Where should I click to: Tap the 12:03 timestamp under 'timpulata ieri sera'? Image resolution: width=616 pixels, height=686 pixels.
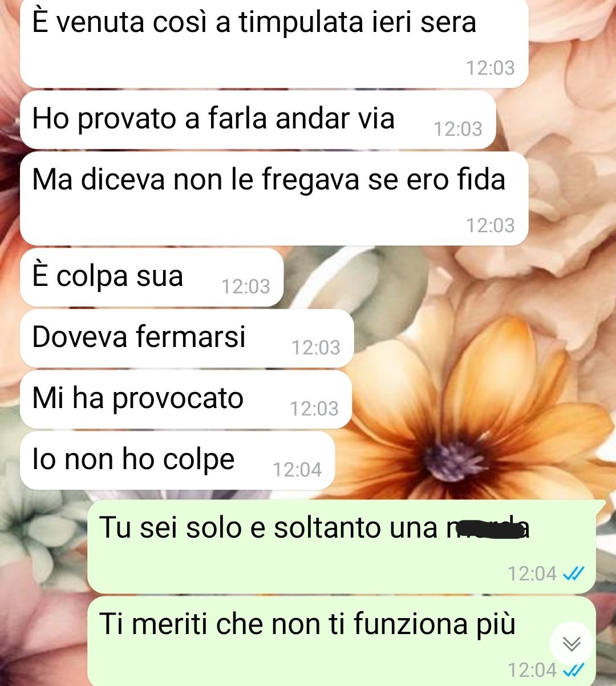pyautogui.click(x=491, y=68)
